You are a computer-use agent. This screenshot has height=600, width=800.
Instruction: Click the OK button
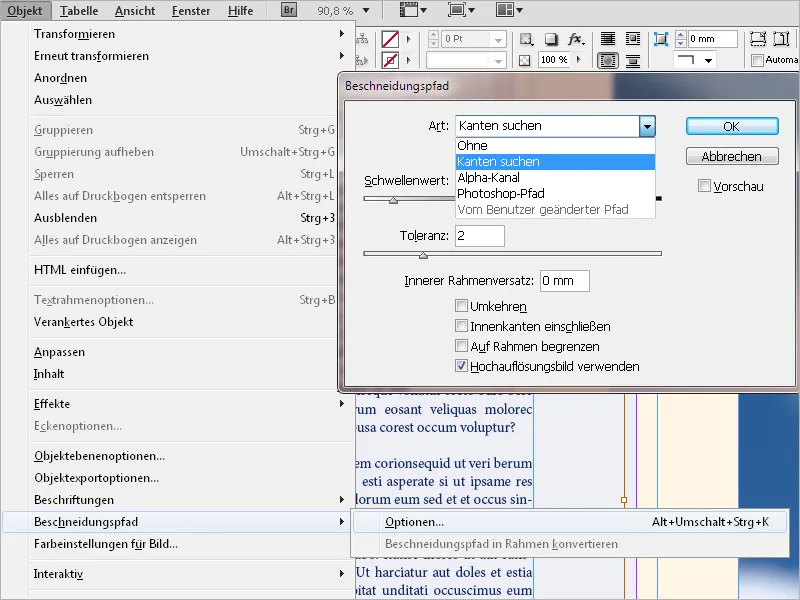click(x=732, y=127)
